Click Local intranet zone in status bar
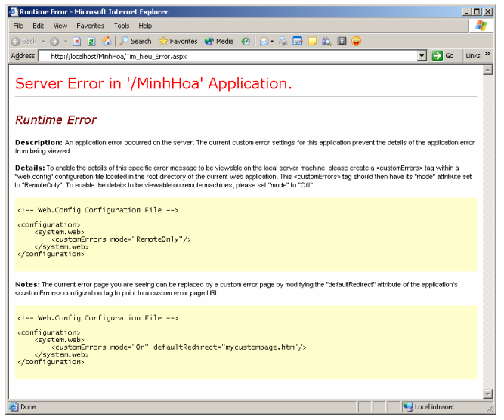504x420 pixels. tap(434, 406)
